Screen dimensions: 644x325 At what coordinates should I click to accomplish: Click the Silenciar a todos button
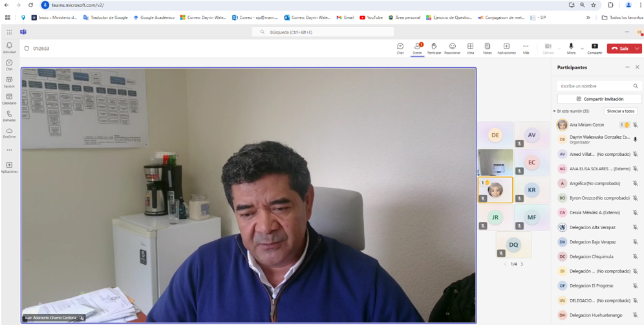coord(619,111)
